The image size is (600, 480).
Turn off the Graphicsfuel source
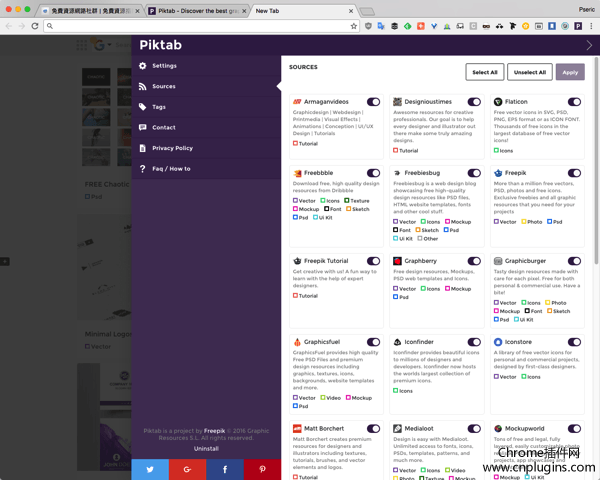[373, 342]
